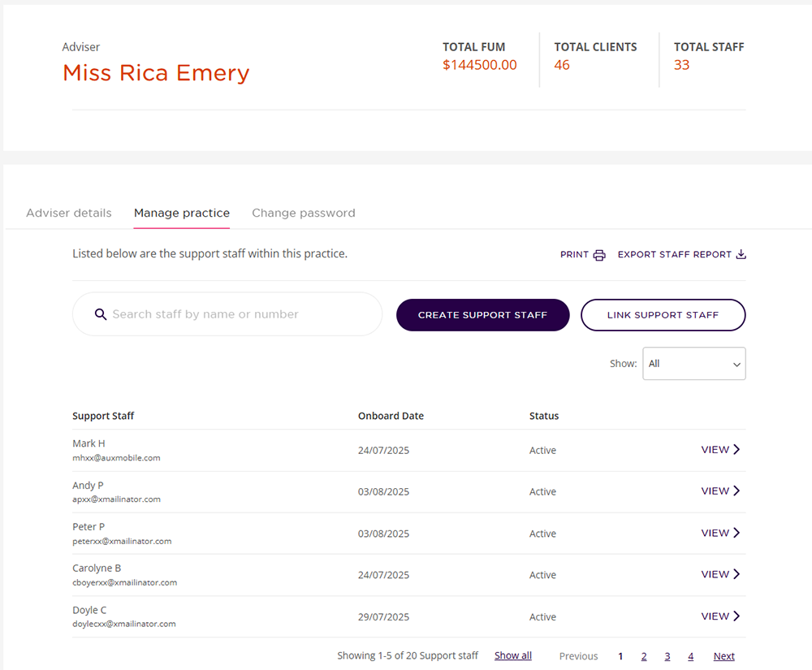
Task: Click the chevron arrow on Mark H's row
Action: coord(736,450)
